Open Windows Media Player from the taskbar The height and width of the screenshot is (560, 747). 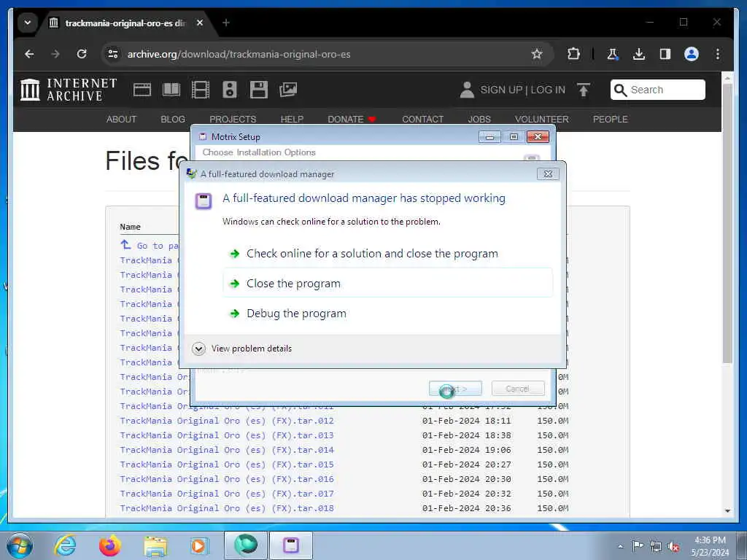click(198, 545)
